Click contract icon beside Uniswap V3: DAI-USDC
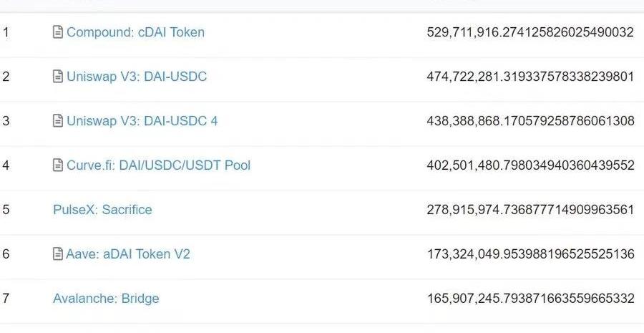 (58, 76)
